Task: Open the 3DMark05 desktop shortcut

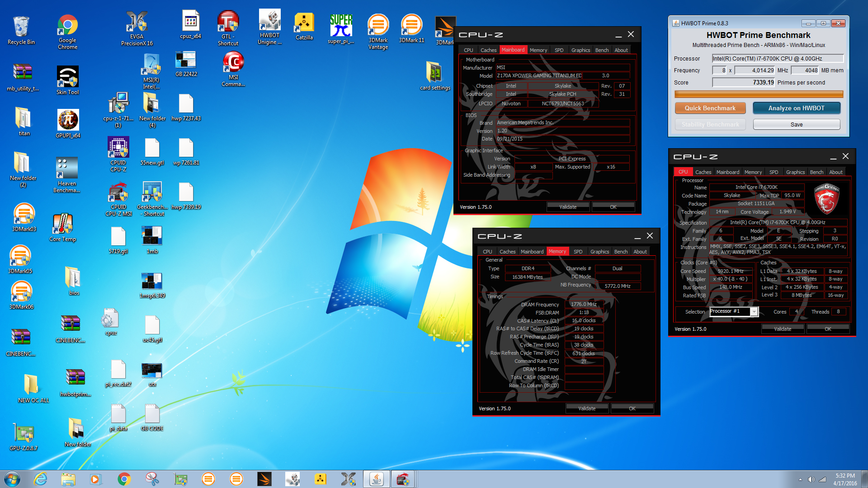Action: (20, 259)
